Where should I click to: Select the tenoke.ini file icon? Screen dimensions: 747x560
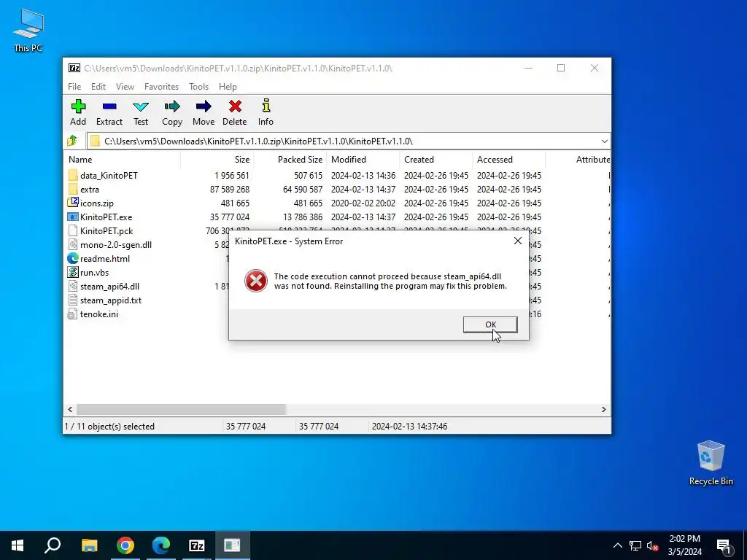click(73, 314)
